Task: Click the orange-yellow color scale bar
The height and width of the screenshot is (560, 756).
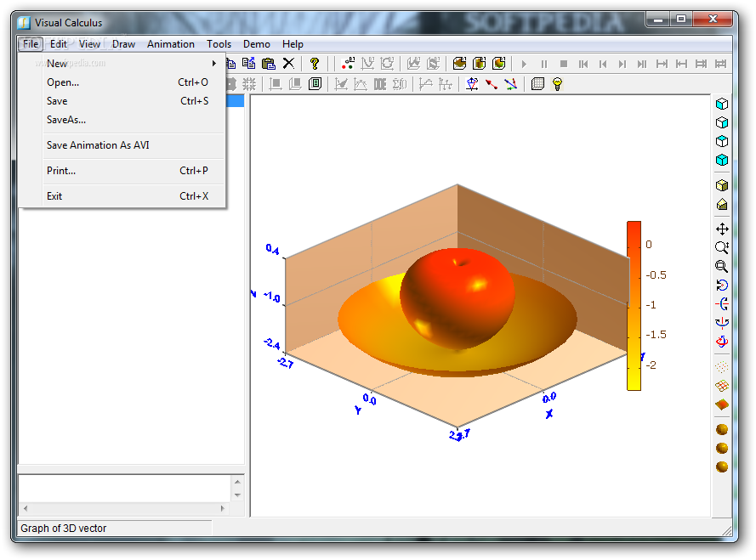Action: (634, 306)
